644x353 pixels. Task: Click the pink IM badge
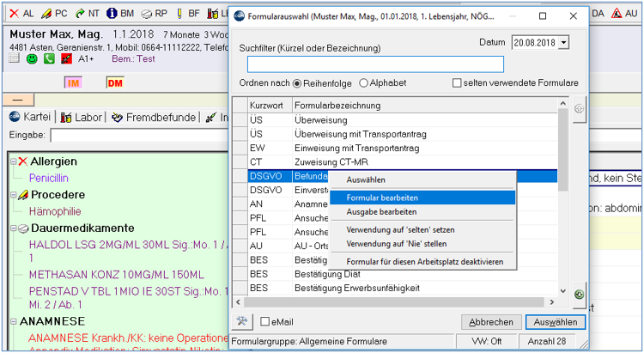point(73,83)
